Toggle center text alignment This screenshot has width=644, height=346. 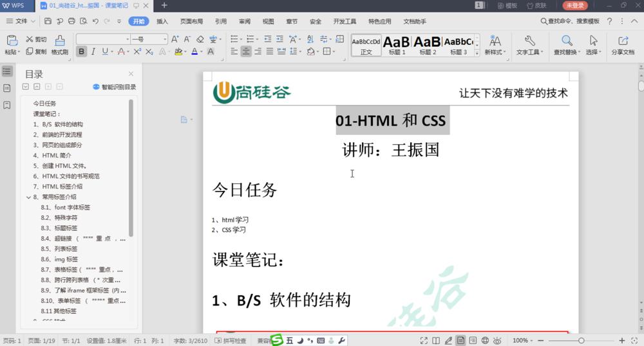click(x=245, y=51)
